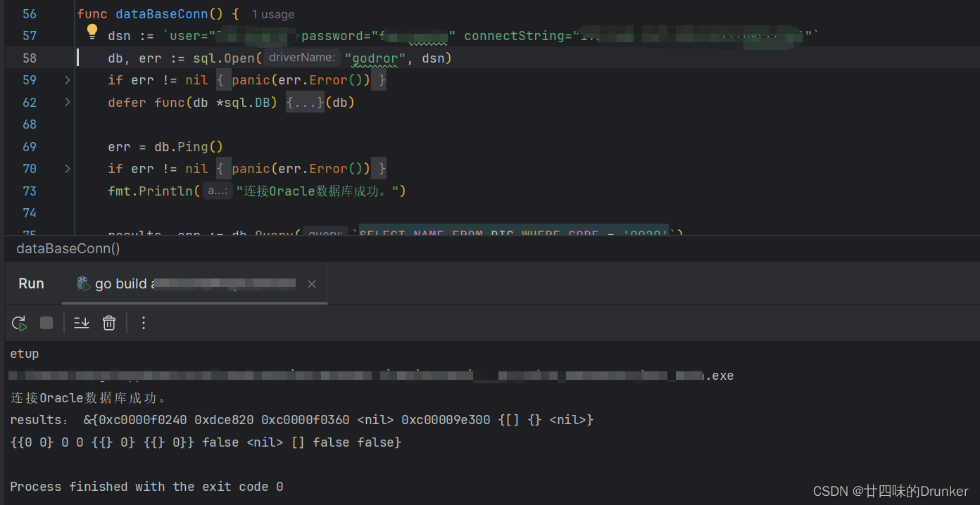Close the go build run tab
The height and width of the screenshot is (505, 980).
coord(312,283)
